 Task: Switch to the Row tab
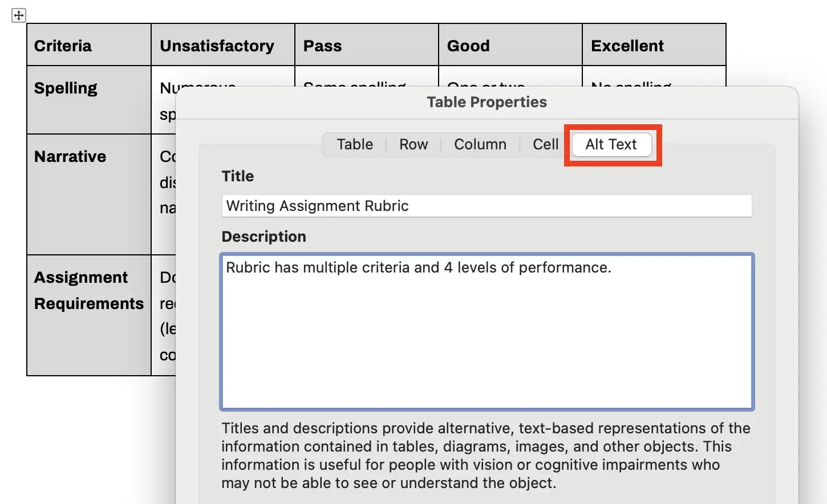tap(413, 144)
